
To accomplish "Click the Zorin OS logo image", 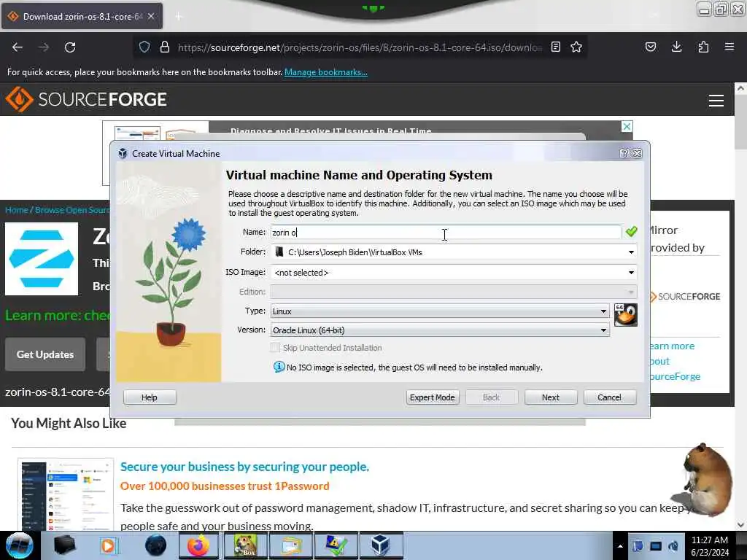I will point(42,259).
